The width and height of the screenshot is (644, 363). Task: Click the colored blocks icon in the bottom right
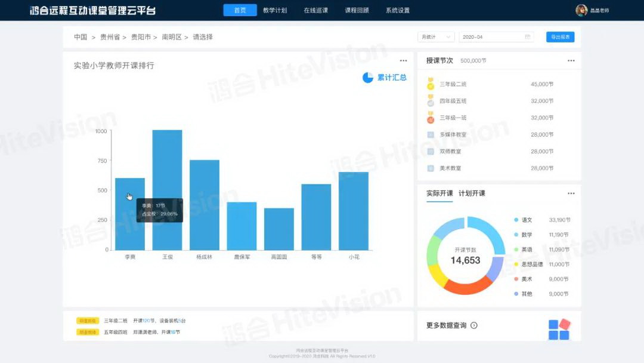(559, 329)
